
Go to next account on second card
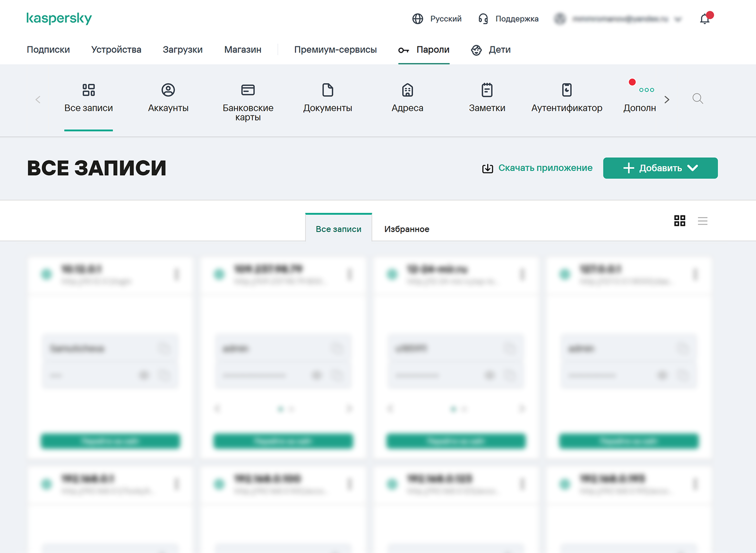[x=350, y=409]
